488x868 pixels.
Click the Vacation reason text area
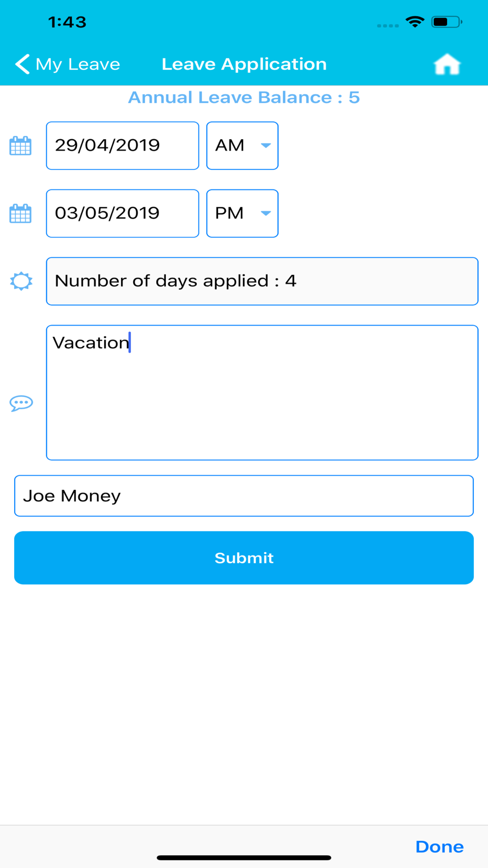click(262, 393)
